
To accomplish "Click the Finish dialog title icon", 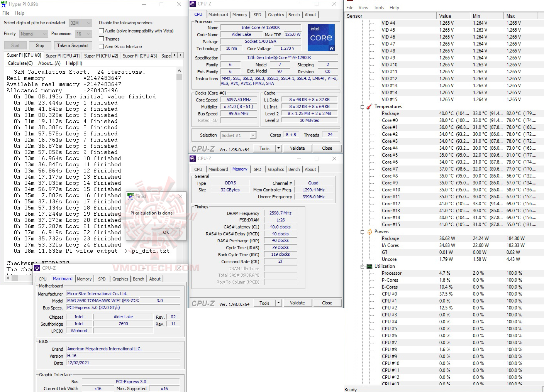I will [x=130, y=196].
